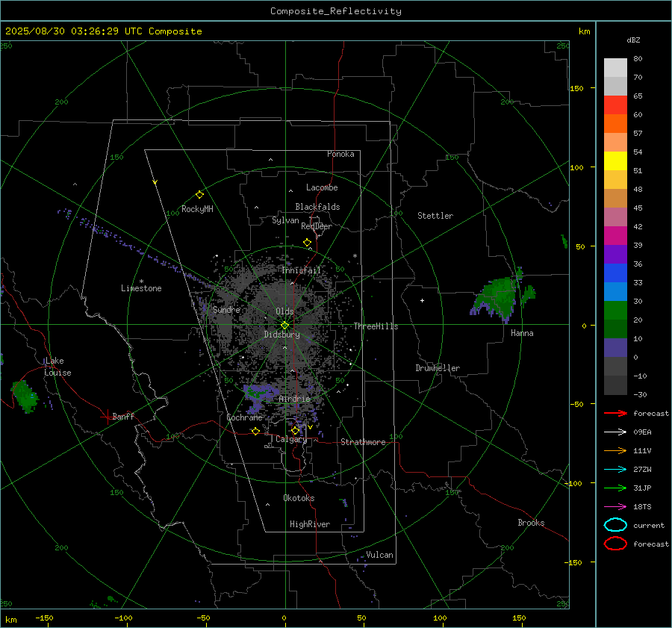
Task: Click the red swatch in the dBZ scale
Action: point(615,105)
